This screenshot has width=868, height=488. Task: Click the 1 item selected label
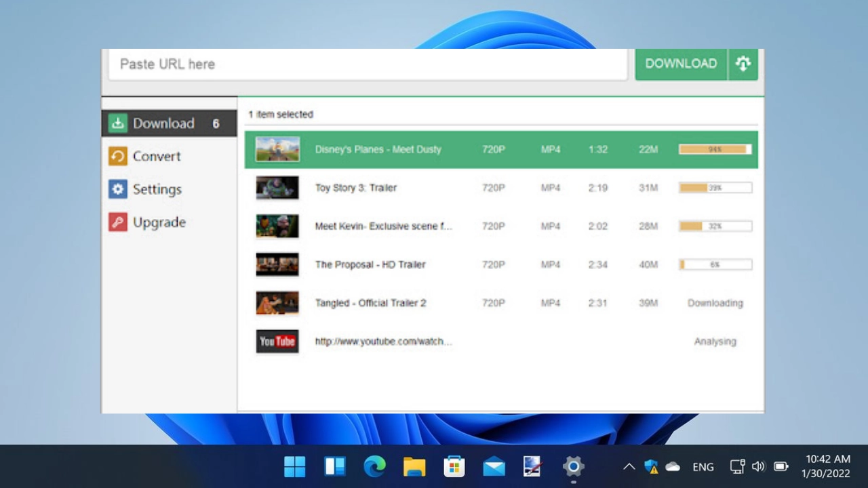pyautogui.click(x=281, y=115)
